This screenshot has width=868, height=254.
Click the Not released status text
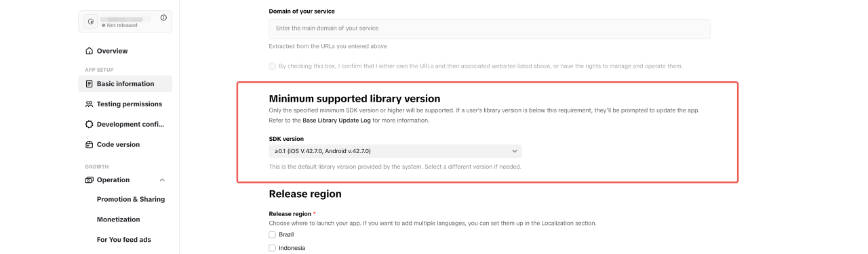point(122,26)
